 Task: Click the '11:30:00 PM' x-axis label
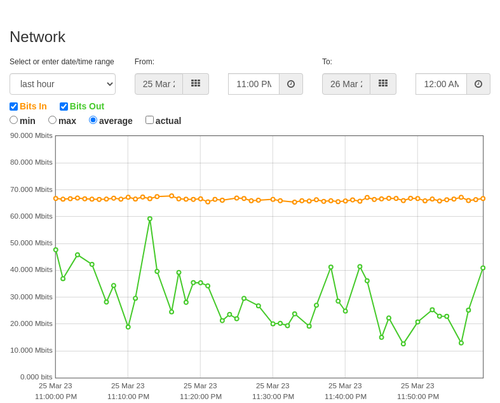click(x=273, y=397)
